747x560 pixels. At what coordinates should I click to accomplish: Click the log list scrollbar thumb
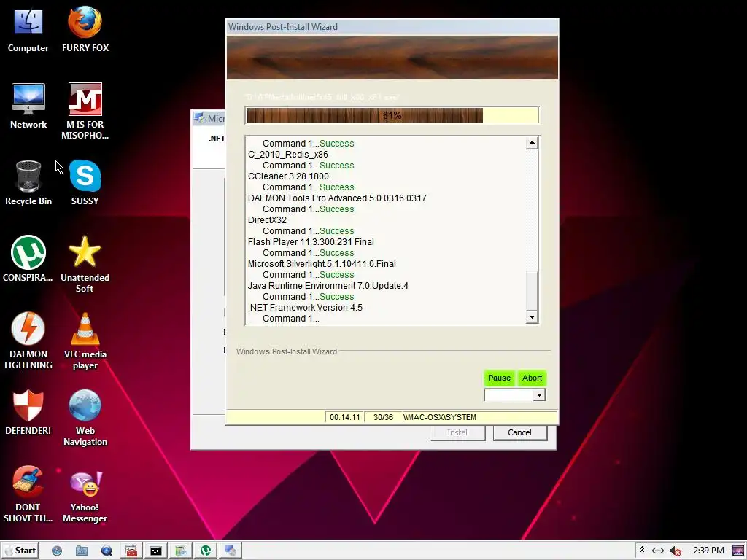(x=532, y=290)
